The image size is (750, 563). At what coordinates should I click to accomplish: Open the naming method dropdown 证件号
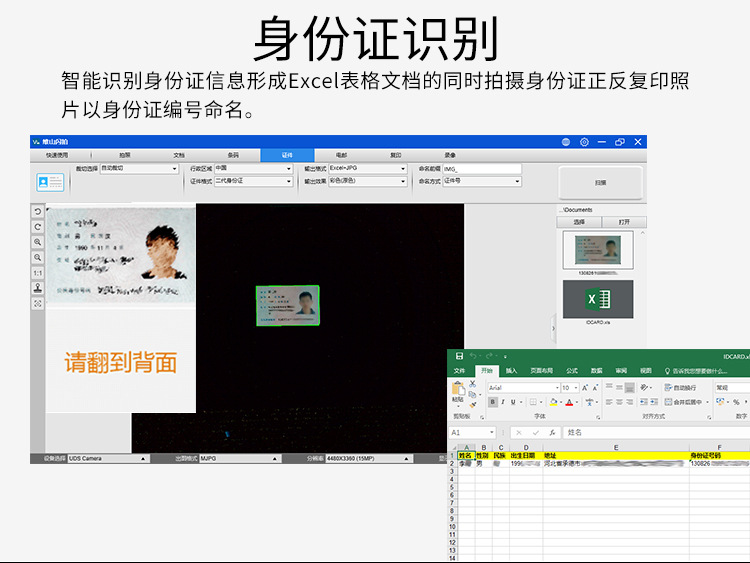482,181
